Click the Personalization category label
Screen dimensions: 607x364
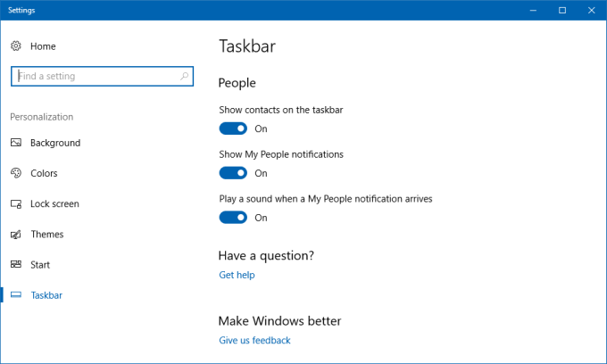[41, 117]
